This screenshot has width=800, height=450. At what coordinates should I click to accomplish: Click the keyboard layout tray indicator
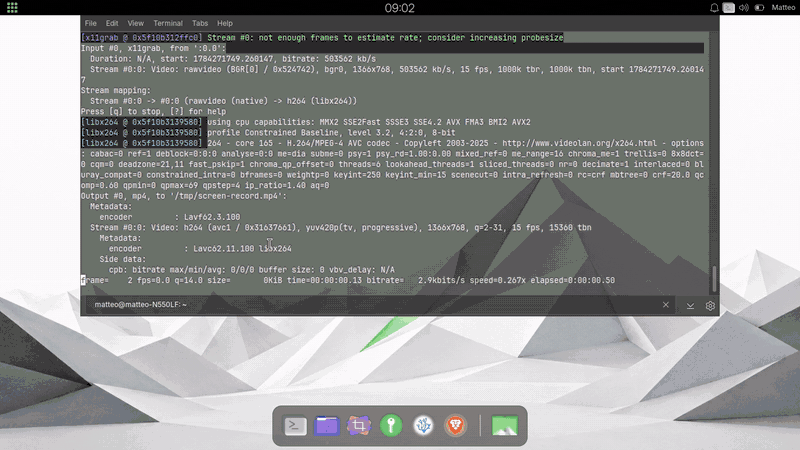(x=729, y=8)
